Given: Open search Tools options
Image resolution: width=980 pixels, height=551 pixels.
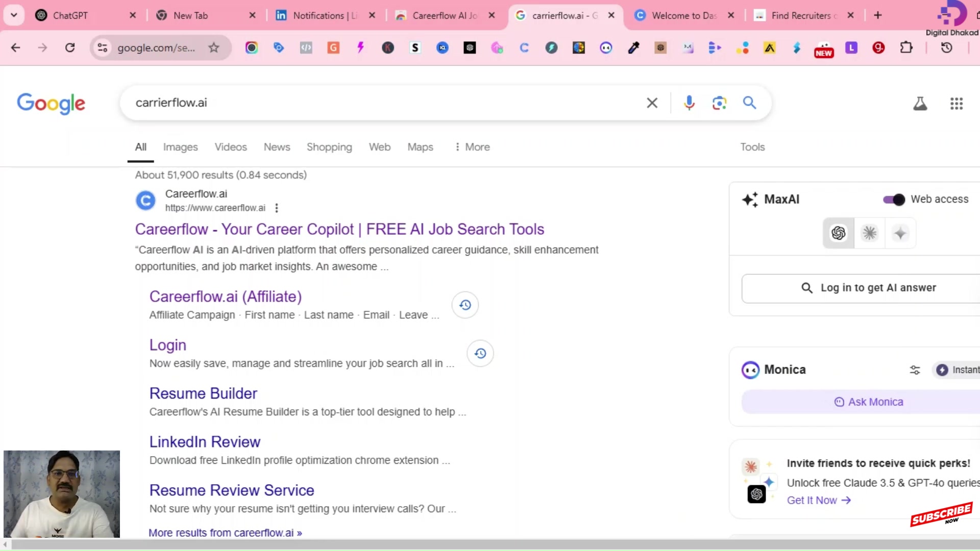Looking at the screenshot, I should [752, 147].
